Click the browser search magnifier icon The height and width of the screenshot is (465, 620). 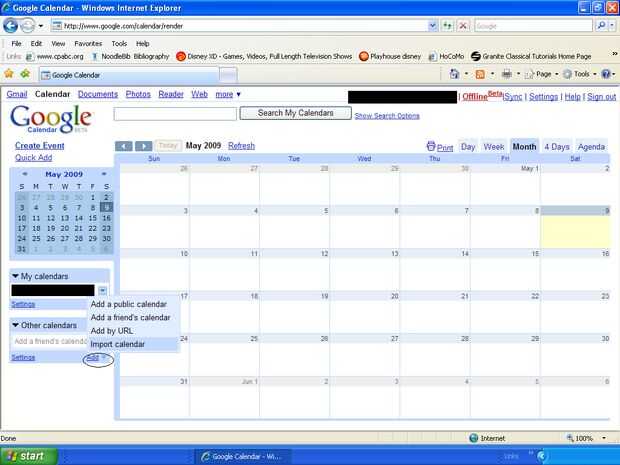click(x=601, y=26)
